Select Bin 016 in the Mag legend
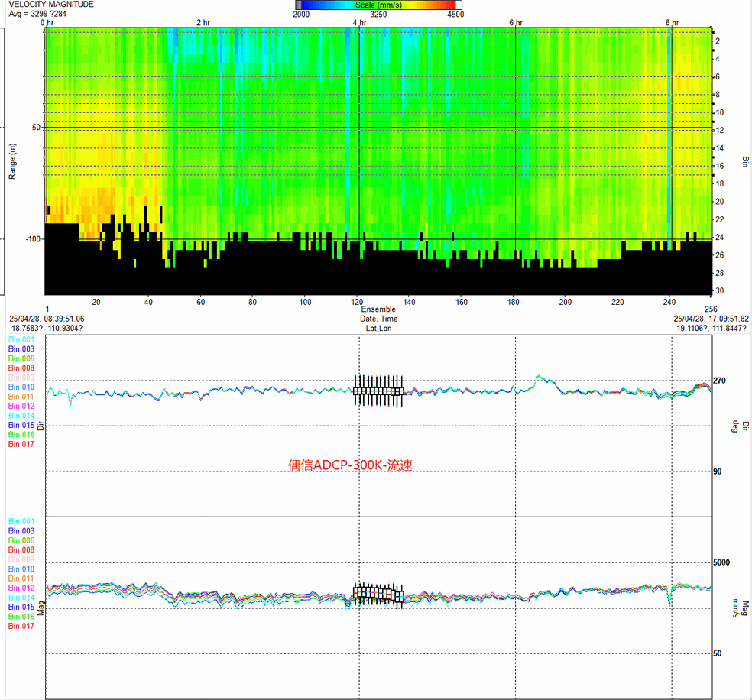 tap(21, 617)
